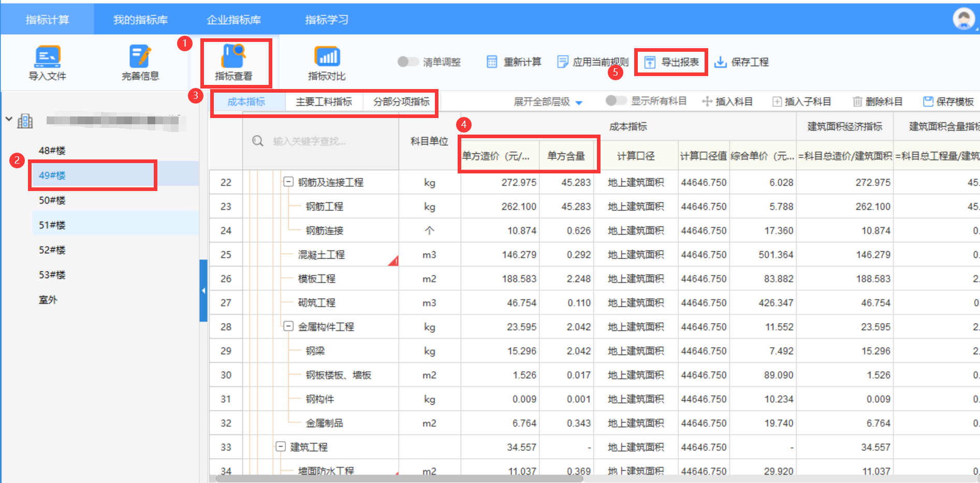
Task: Click the 金属制品 row name
Action: (x=325, y=423)
